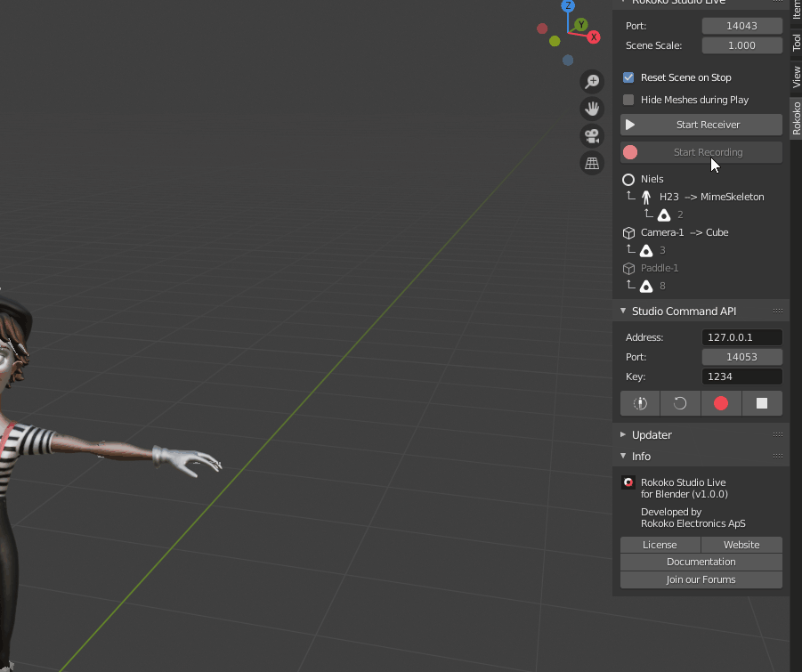The width and height of the screenshot is (802, 672).
Task: Click the red record button in Command API
Action: tap(721, 403)
